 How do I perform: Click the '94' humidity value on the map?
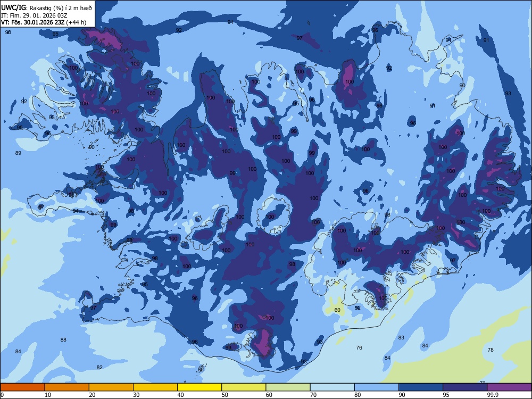pos(76,211)
